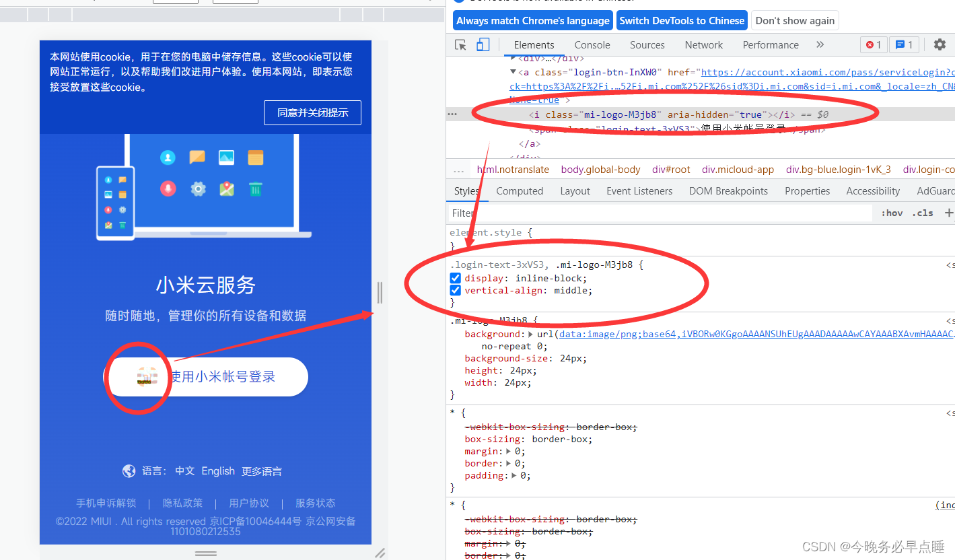Show more DevTools tabs via double chevron
955x560 pixels.
820,45
